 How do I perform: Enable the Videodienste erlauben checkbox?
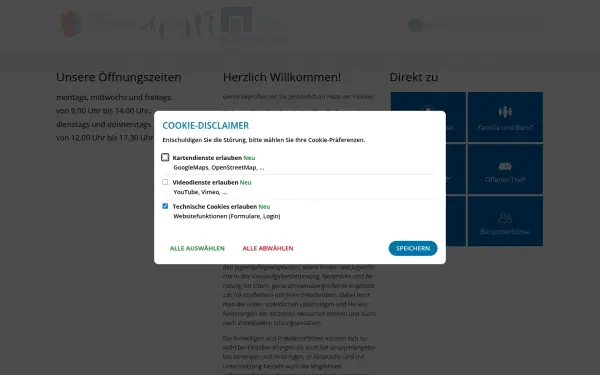165,182
